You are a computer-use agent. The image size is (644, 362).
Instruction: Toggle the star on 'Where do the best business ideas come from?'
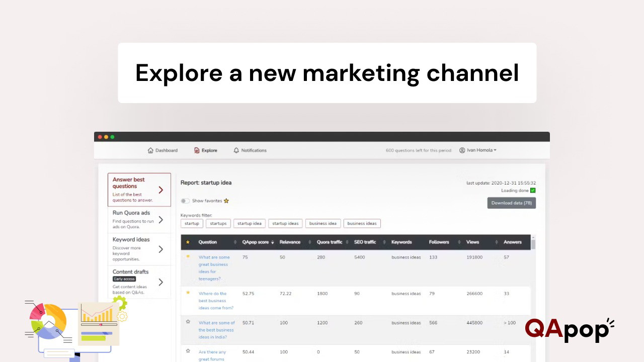tap(188, 293)
